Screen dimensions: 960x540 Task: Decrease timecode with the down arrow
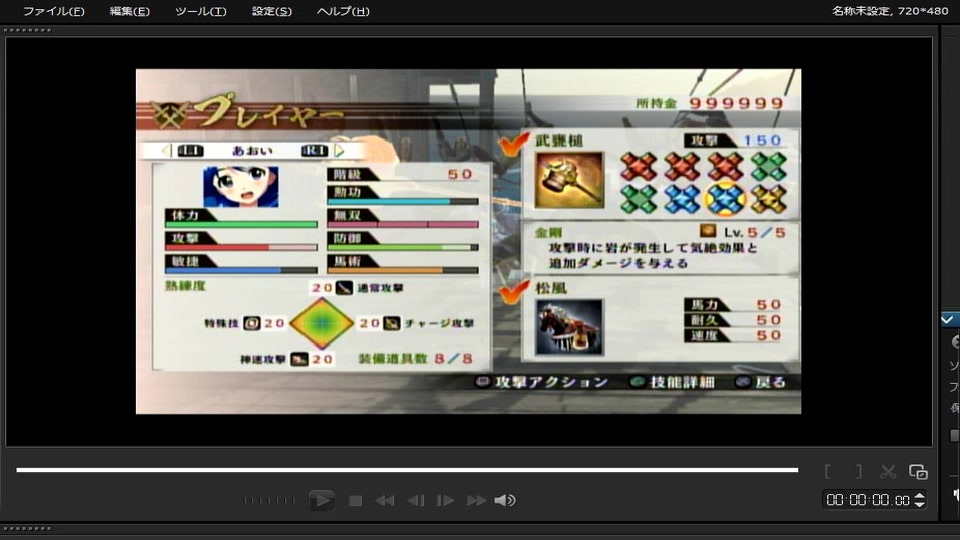[920, 504]
